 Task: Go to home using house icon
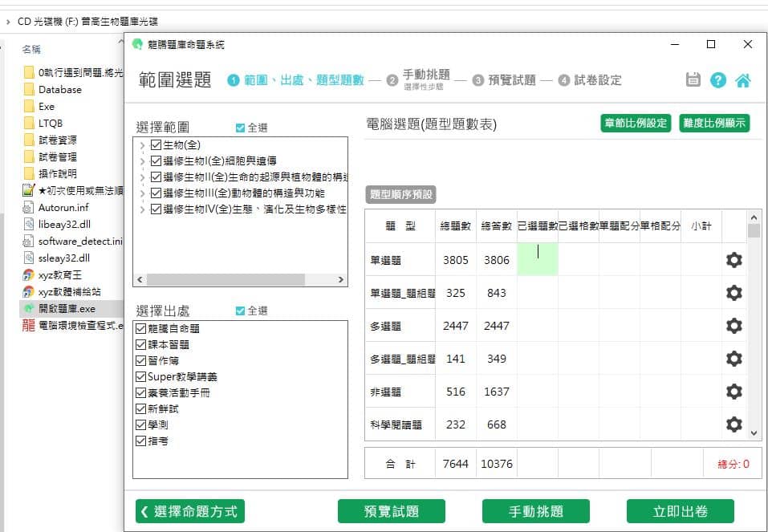pos(743,79)
